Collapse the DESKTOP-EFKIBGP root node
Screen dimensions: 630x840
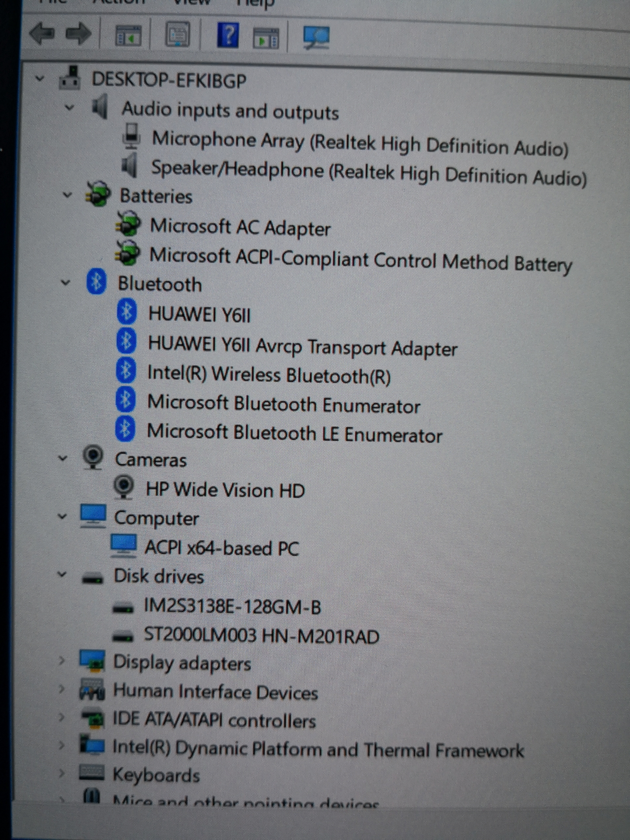pos(40,79)
